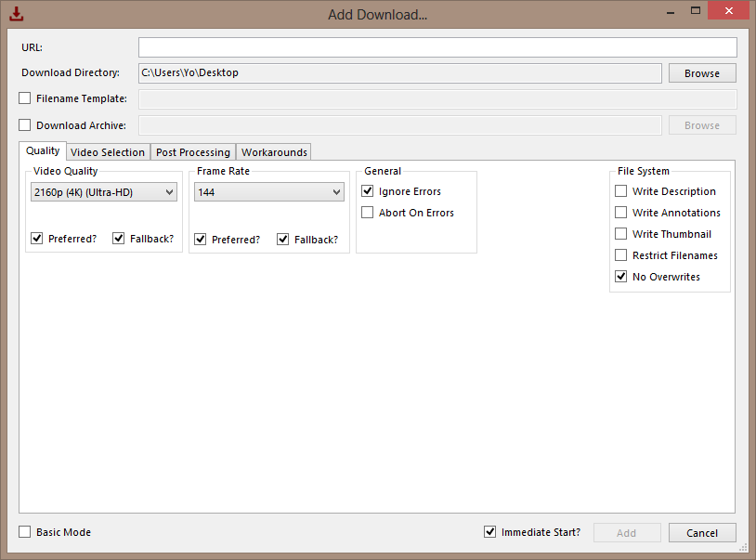This screenshot has height=560, width=756.
Task: Enable Write Thumbnail option
Action: tap(621, 234)
